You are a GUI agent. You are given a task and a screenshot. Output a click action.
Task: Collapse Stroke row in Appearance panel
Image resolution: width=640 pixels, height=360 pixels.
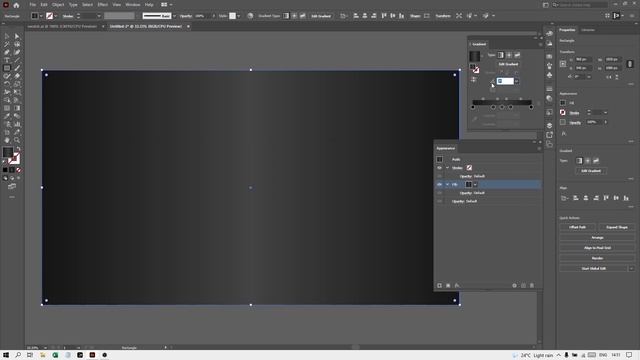447,168
